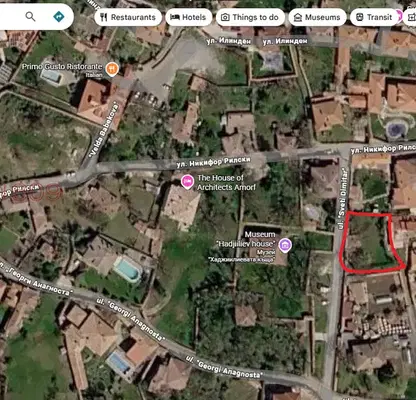Click inside the red outlined land plot
The width and height of the screenshot is (416, 400).
click(368, 242)
